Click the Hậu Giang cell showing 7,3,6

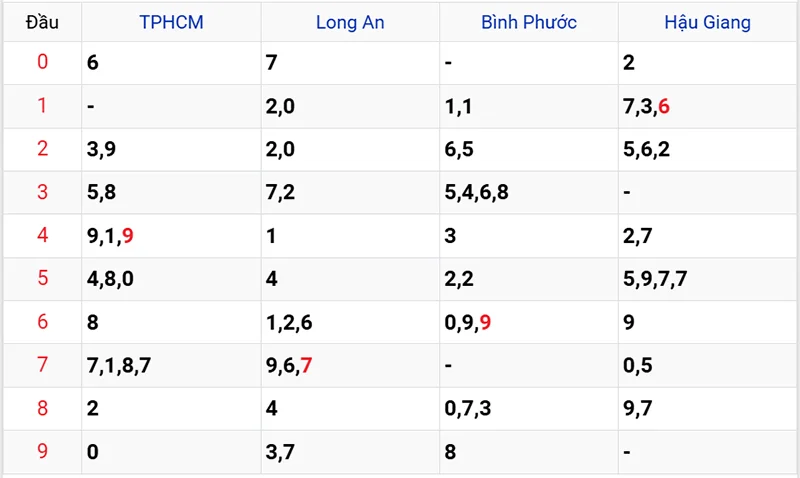(646, 106)
